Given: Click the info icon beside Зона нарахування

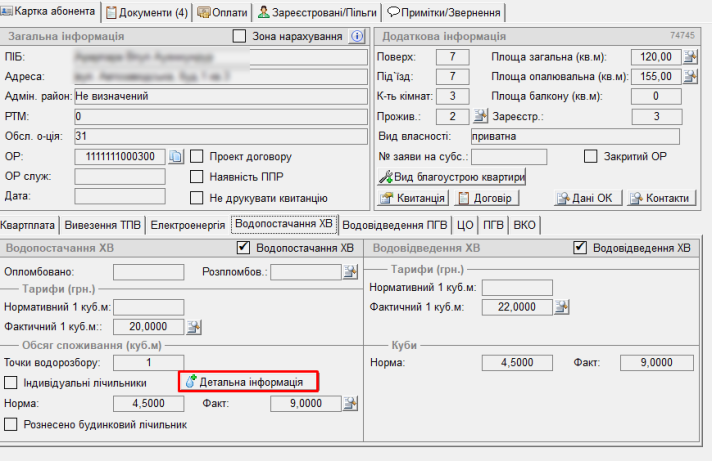Looking at the screenshot, I should coord(357,36).
